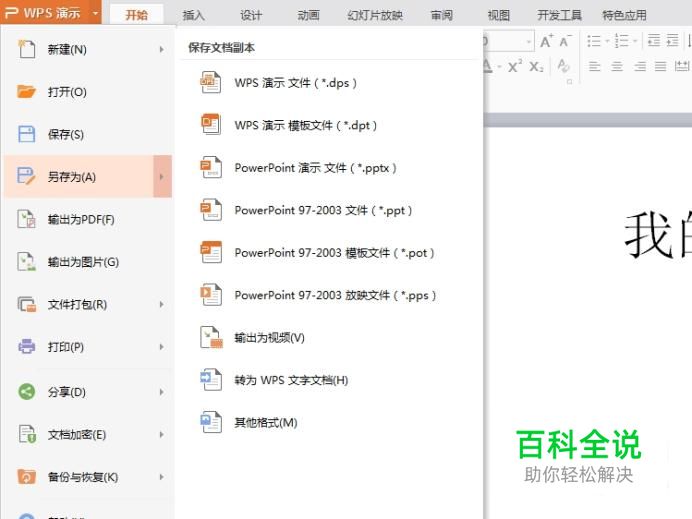Open the font size dropdown

(528, 42)
